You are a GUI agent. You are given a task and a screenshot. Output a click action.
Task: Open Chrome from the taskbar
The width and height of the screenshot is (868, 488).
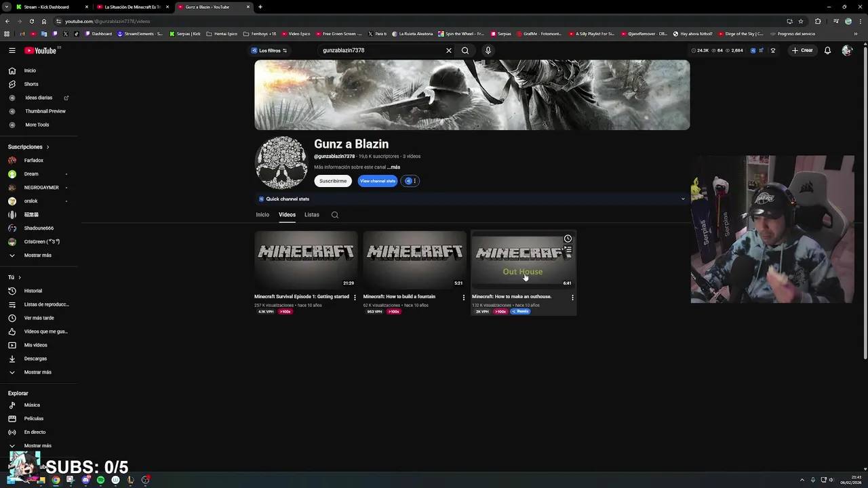[x=56, y=480]
